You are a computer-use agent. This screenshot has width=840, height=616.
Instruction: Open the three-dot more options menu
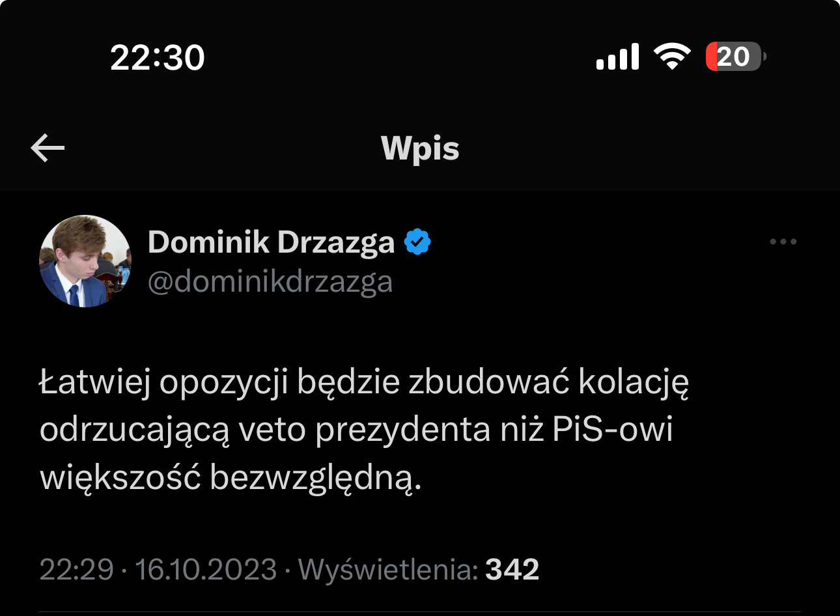tap(783, 242)
